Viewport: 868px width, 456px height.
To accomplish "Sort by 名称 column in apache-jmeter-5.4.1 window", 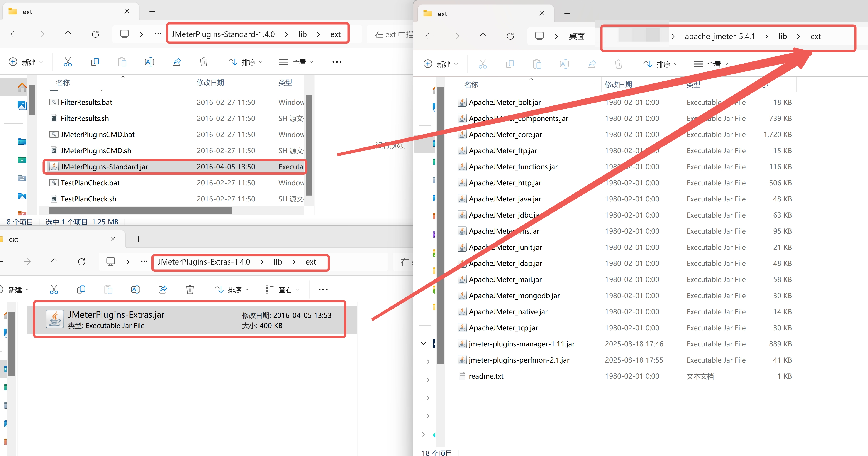I will 471,84.
